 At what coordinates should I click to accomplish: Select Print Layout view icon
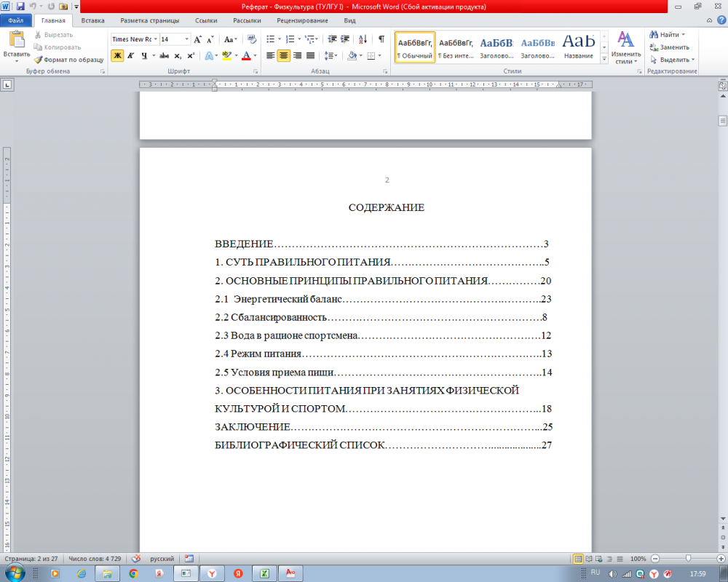(x=578, y=559)
